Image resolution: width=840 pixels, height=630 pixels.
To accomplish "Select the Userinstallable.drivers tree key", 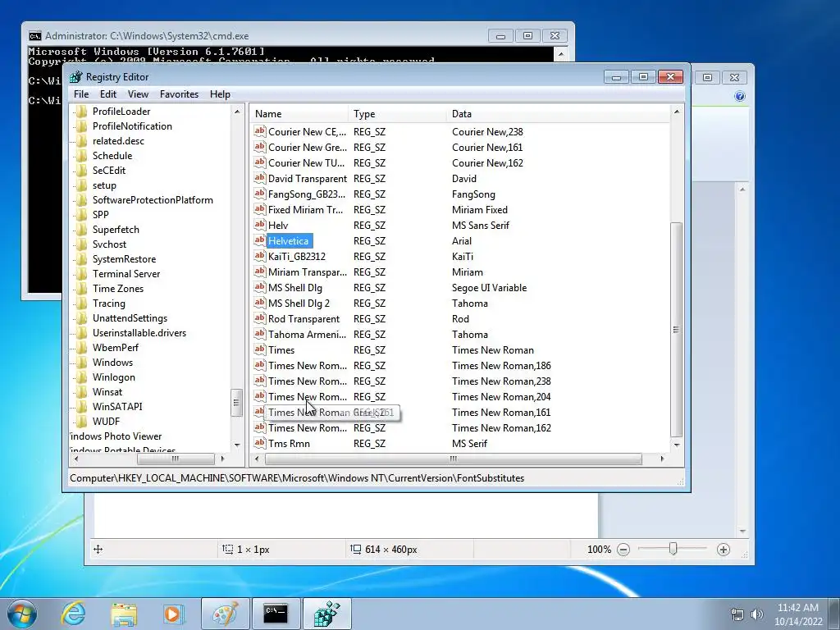I will [x=139, y=333].
